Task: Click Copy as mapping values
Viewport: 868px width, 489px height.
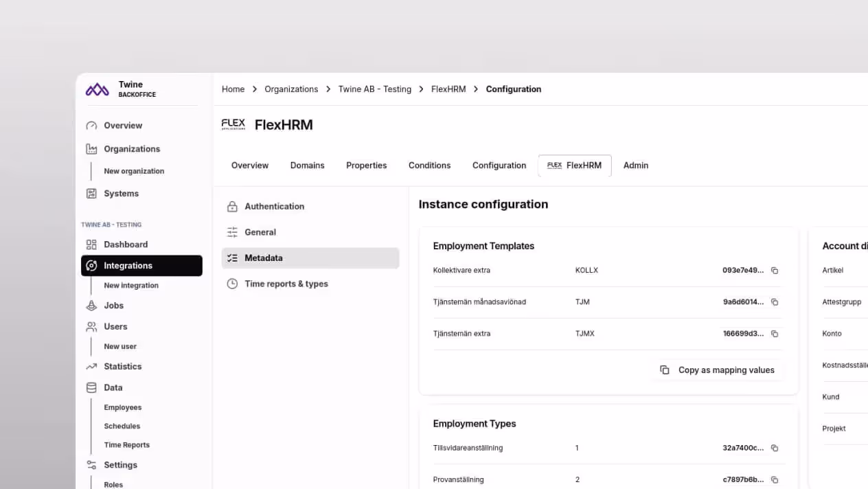Action: pos(718,369)
